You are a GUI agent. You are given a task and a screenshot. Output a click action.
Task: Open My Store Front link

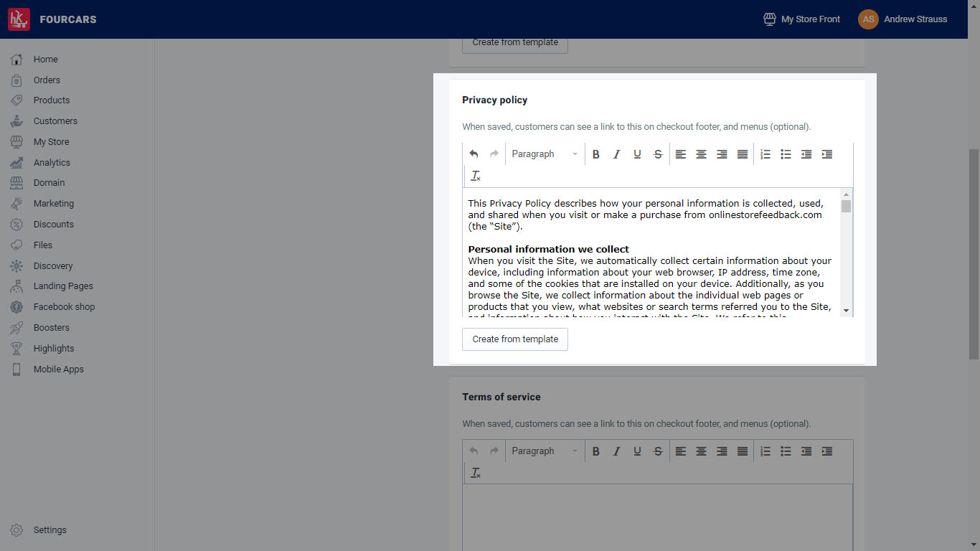pos(801,19)
